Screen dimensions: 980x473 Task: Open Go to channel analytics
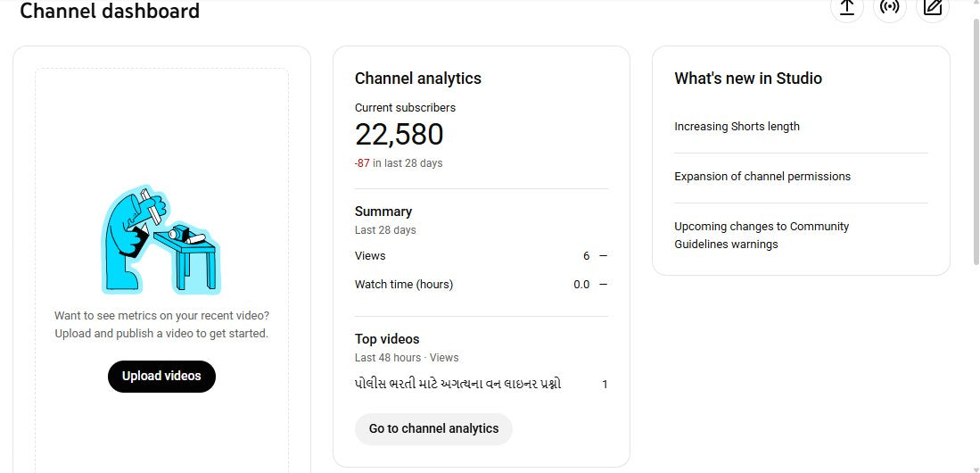433,428
